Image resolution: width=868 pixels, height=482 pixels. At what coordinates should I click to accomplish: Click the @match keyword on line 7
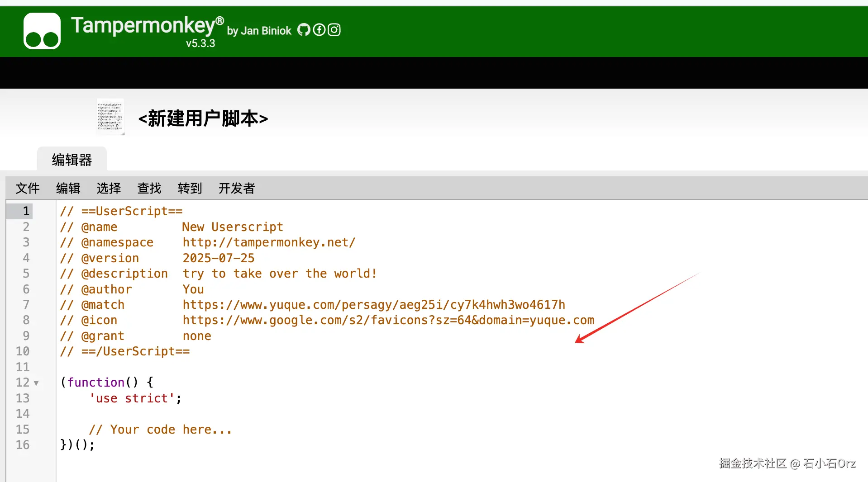point(103,305)
